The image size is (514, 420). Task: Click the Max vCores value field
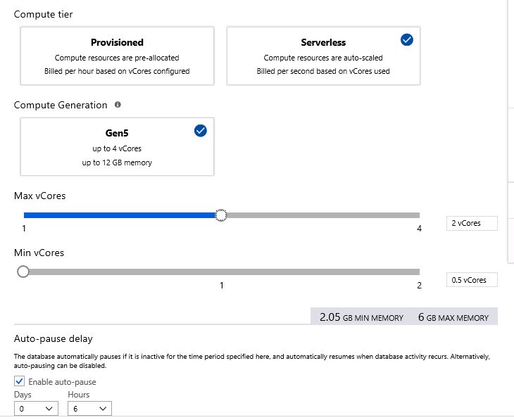tap(472, 223)
